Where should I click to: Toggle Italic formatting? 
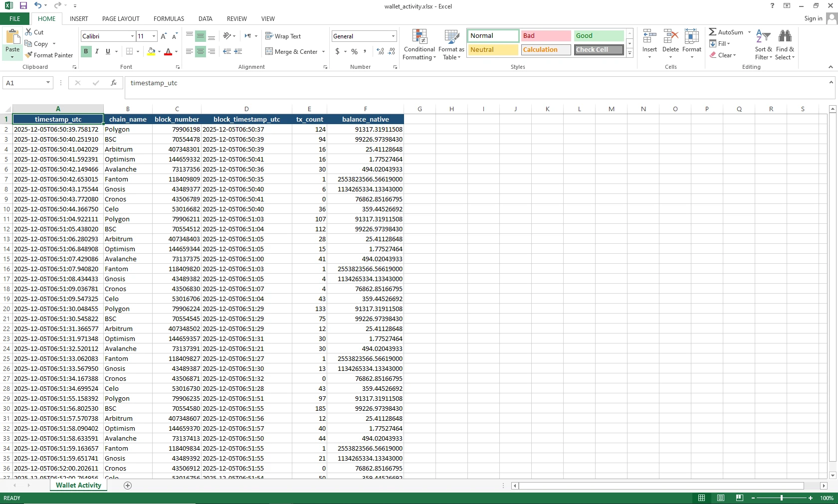pos(97,51)
